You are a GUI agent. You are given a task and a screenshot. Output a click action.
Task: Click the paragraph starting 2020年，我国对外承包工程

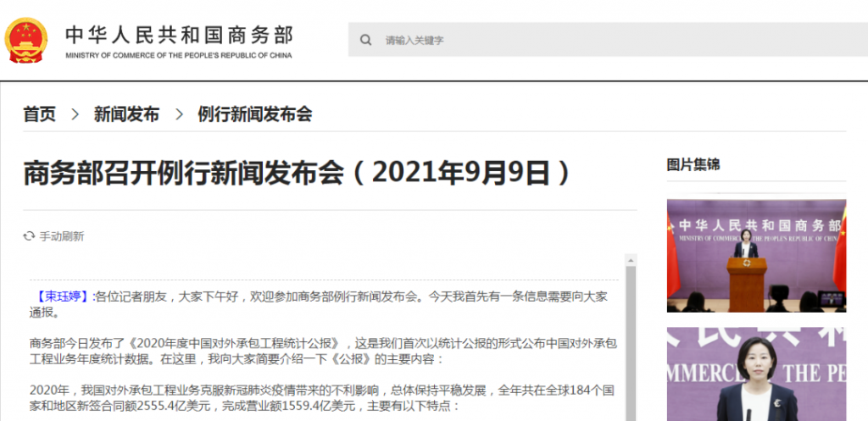point(321,398)
